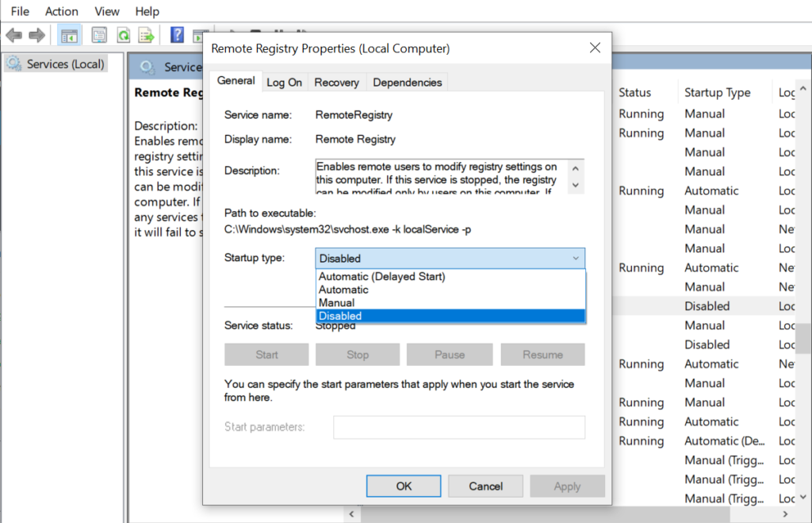This screenshot has width=812, height=523.
Task: Confirm changes with the OK button
Action: tap(403, 486)
